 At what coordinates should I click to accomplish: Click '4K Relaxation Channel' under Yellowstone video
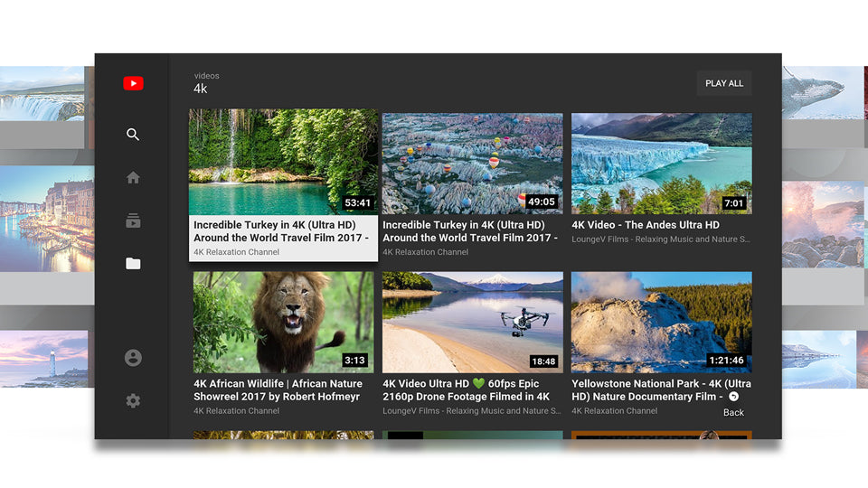(615, 410)
